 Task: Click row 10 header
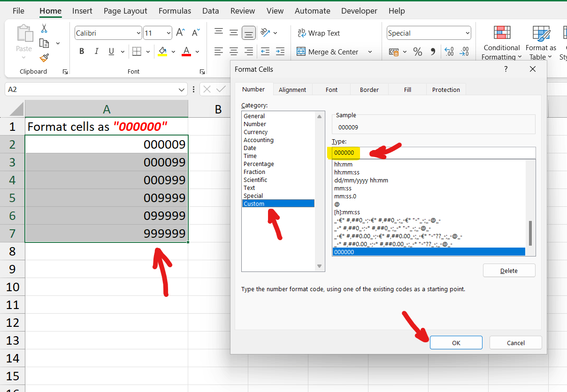pyautogui.click(x=12, y=287)
